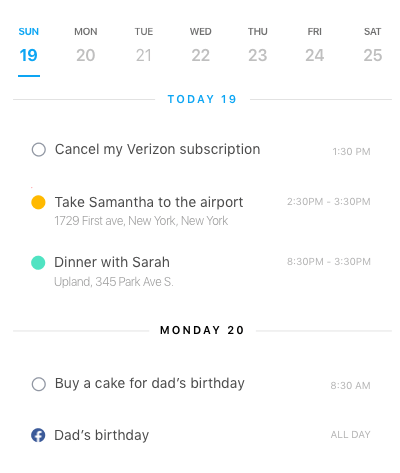Click the 1729 First ave address

(x=141, y=221)
